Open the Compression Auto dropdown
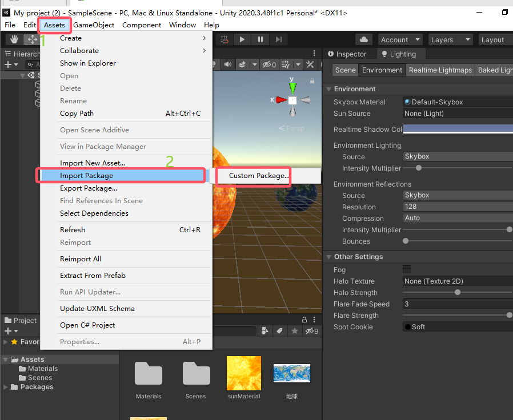 pos(458,218)
